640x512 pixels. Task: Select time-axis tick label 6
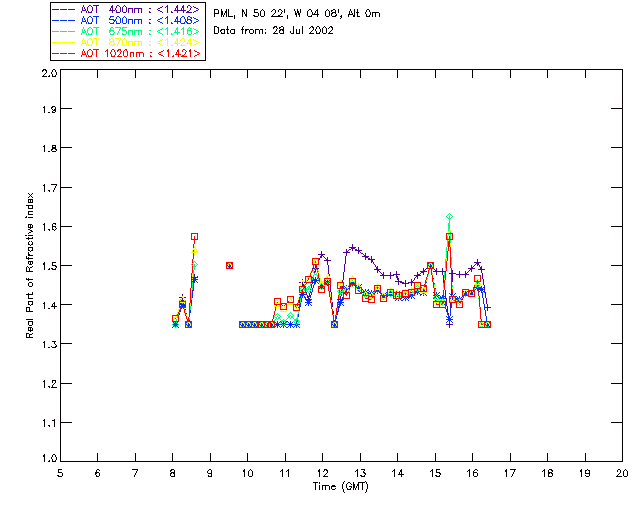(x=98, y=473)
